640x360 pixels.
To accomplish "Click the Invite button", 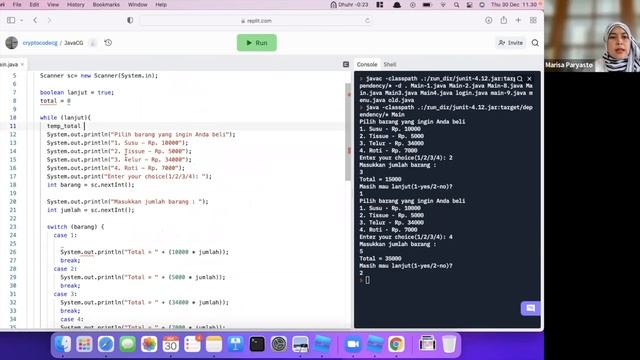I will pyautogui.click(x=511, y=42).
